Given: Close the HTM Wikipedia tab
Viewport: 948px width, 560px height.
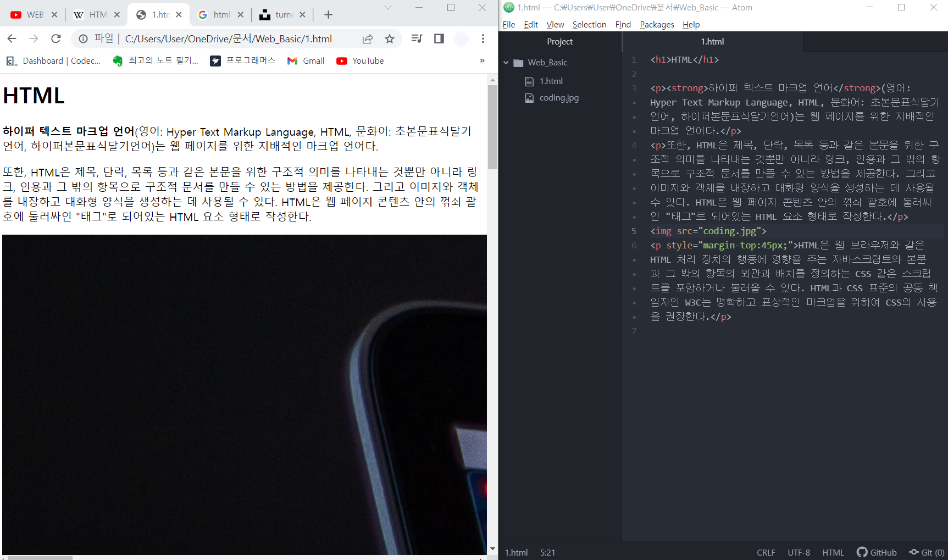Looking at the screenshot, I should (x=117, y=15).
